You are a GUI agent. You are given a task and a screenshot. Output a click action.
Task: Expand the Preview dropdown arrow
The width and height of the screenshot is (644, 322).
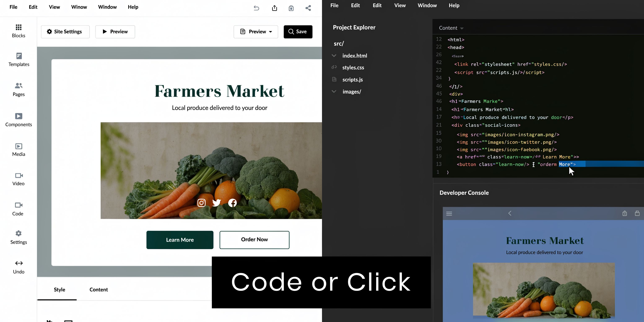[271, 31]
